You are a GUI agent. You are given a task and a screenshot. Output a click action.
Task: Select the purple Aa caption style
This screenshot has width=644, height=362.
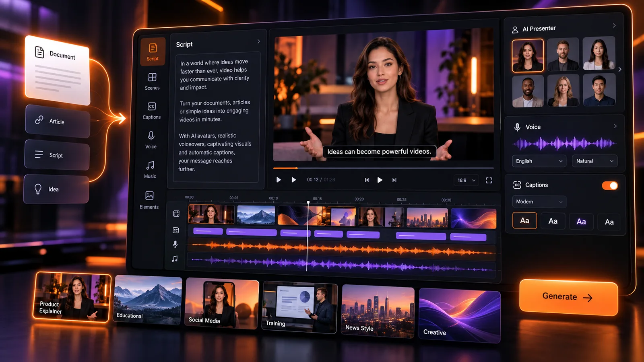pyautogui.click(x=581, y=222)
